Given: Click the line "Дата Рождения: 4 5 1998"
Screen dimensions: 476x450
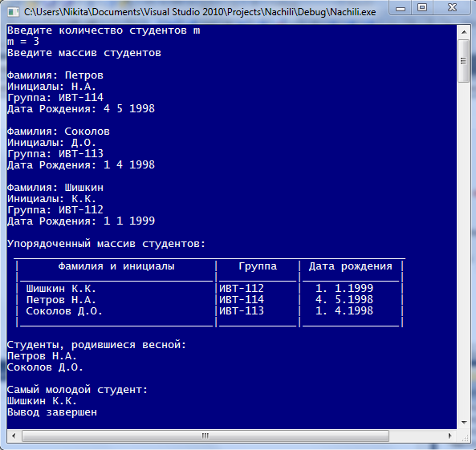Looking at the screenshot, I should (x=81, y=109).
